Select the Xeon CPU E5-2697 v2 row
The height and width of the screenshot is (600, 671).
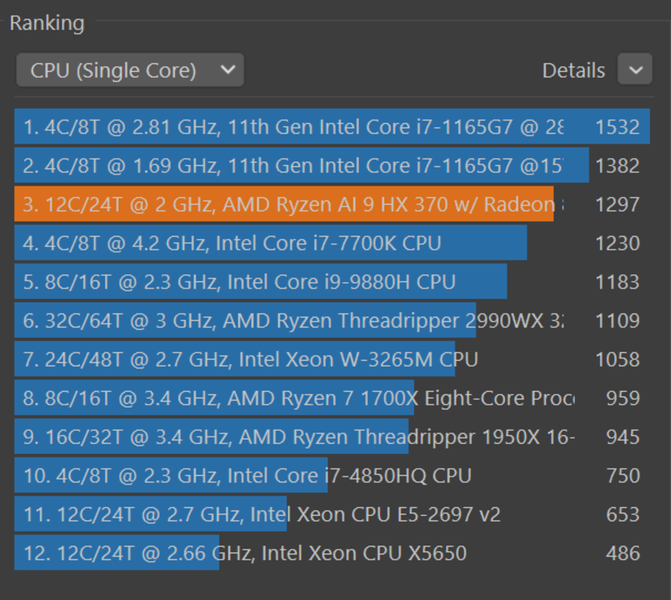[332, 514]
